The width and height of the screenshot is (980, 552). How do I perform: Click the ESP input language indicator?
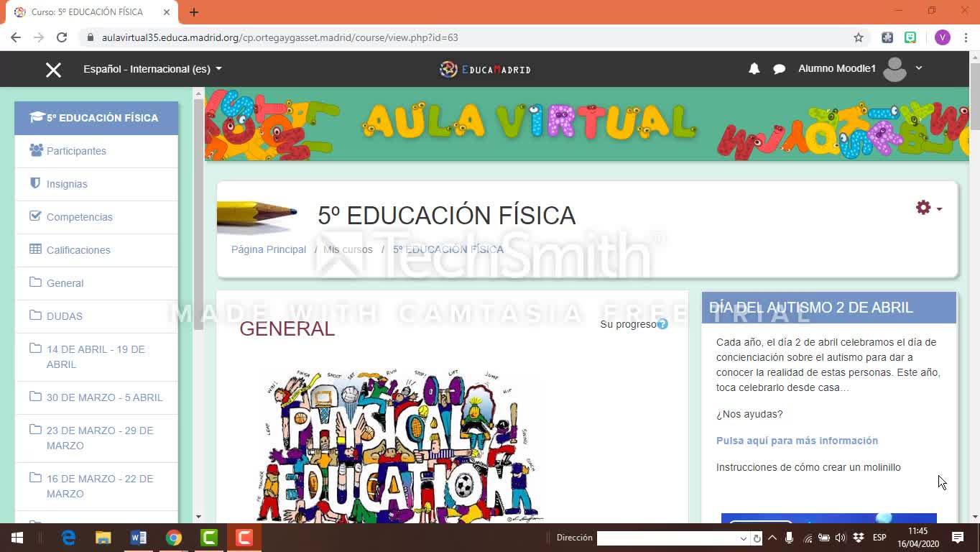(879, 538)
